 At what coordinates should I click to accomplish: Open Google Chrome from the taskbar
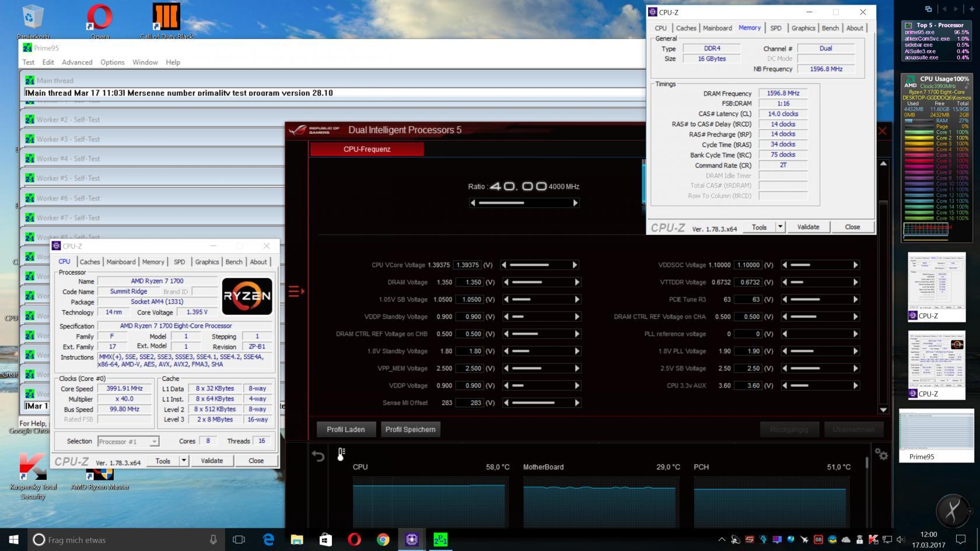pyautogui.click(x=383, y=539)
